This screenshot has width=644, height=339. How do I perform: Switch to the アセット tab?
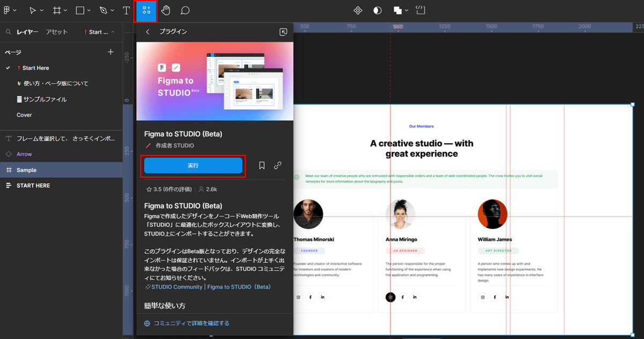57,32
